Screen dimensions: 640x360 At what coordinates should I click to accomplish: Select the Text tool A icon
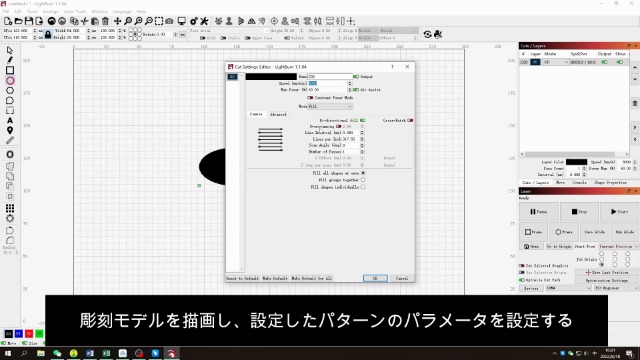click(10, 120)
